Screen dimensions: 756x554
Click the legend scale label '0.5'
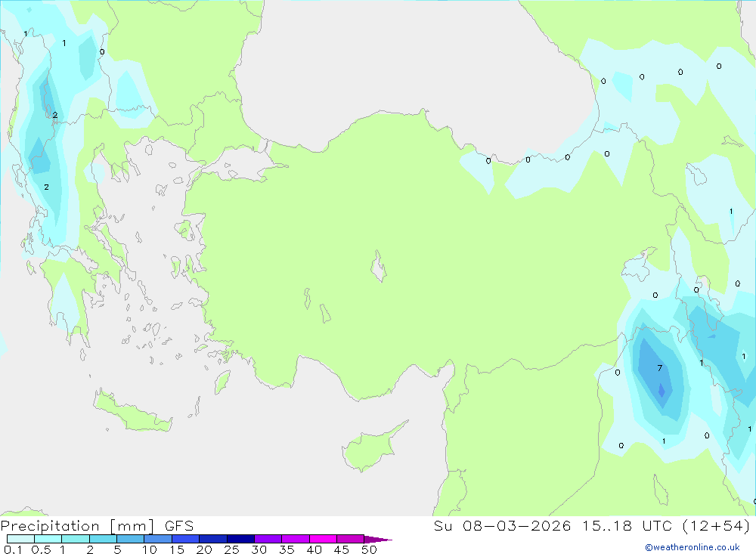coord(42,549)
